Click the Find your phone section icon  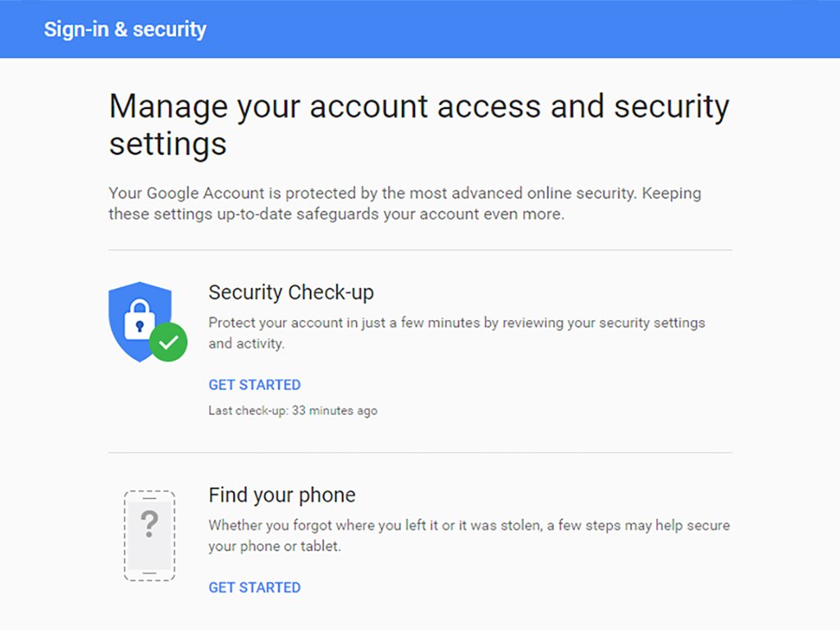pos(148,533)
